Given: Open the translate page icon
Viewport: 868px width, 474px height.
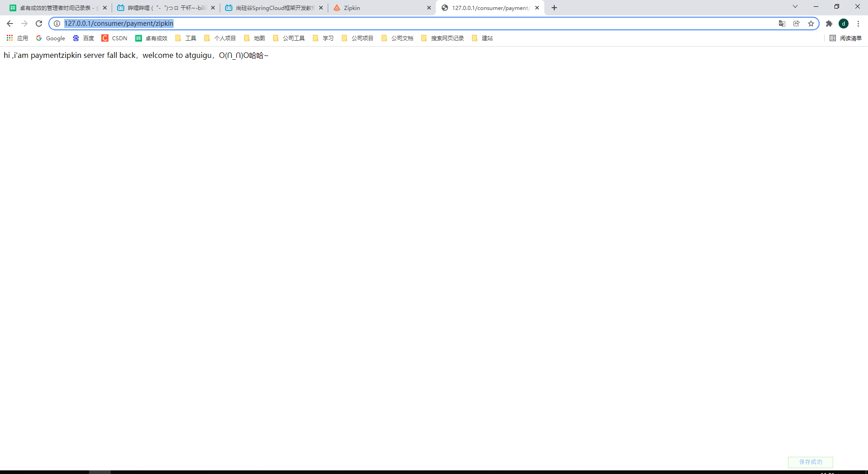Looking at the screenshot, I should tap(782, 24).
